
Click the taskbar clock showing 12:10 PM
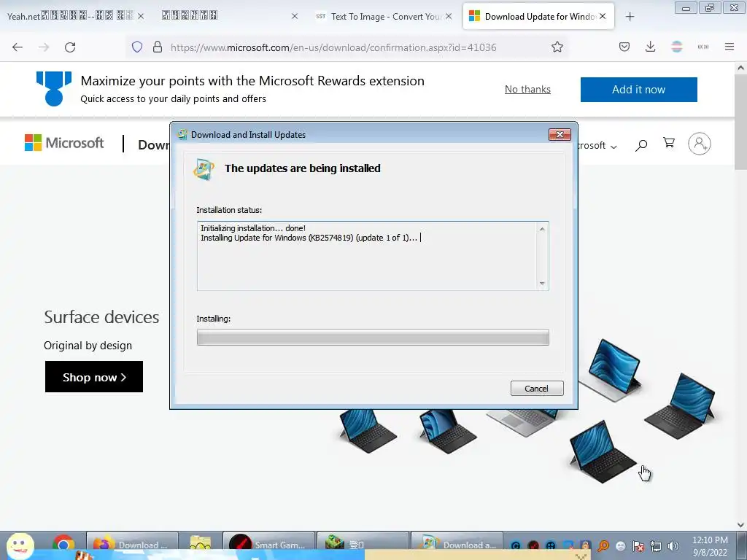coord(710,545)
